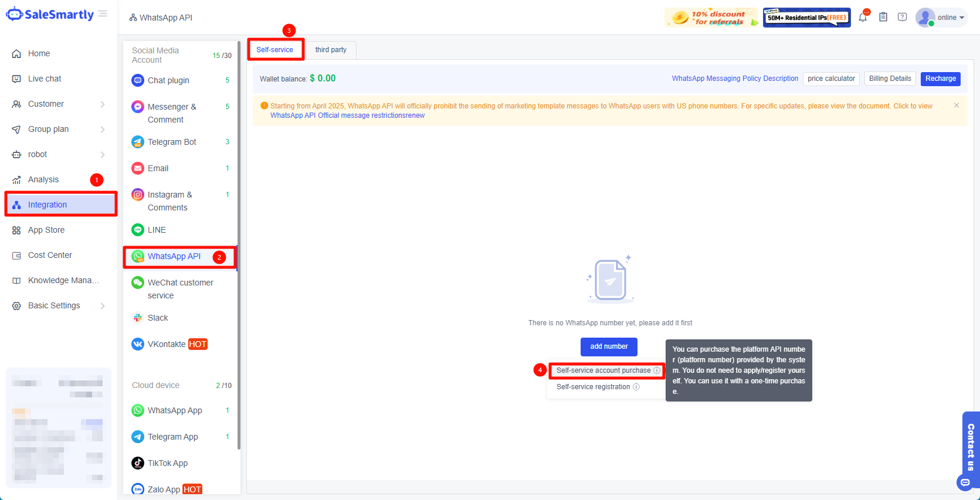
Task: Click the 50M+ Residential IPs banner
Action: coord(807,18)
